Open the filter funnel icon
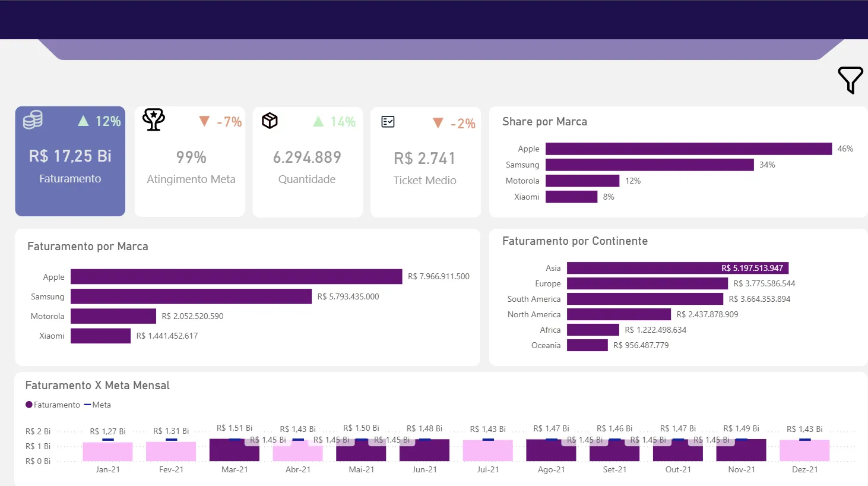 (850, 80)
